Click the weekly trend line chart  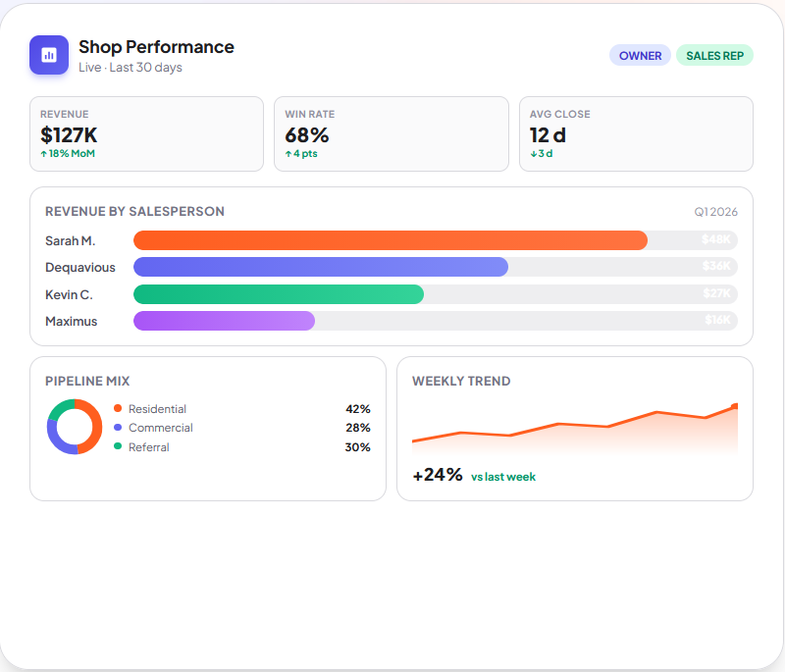tap(575, 430)
